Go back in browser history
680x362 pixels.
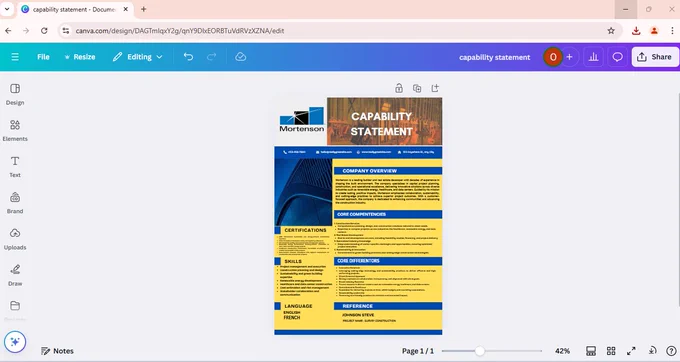(8, 31)
